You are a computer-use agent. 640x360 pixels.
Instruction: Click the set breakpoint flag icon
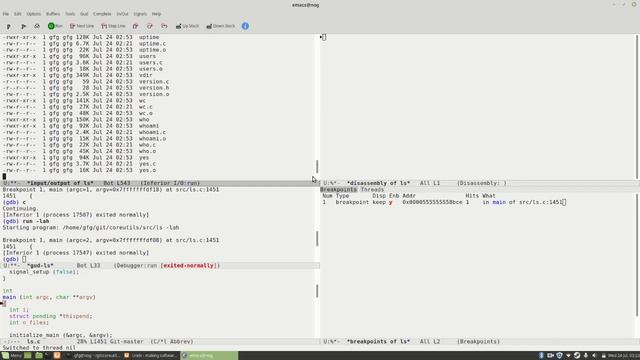coord(8,26)
